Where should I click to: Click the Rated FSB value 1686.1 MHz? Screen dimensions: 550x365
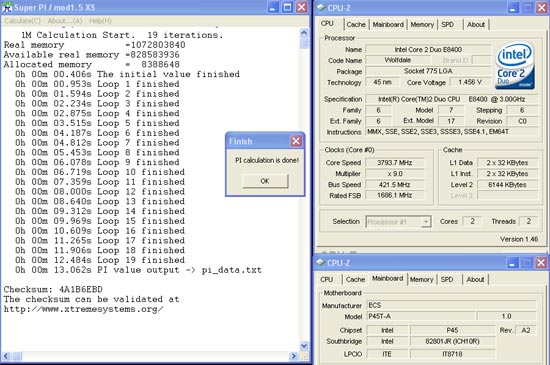click(395, 195)
